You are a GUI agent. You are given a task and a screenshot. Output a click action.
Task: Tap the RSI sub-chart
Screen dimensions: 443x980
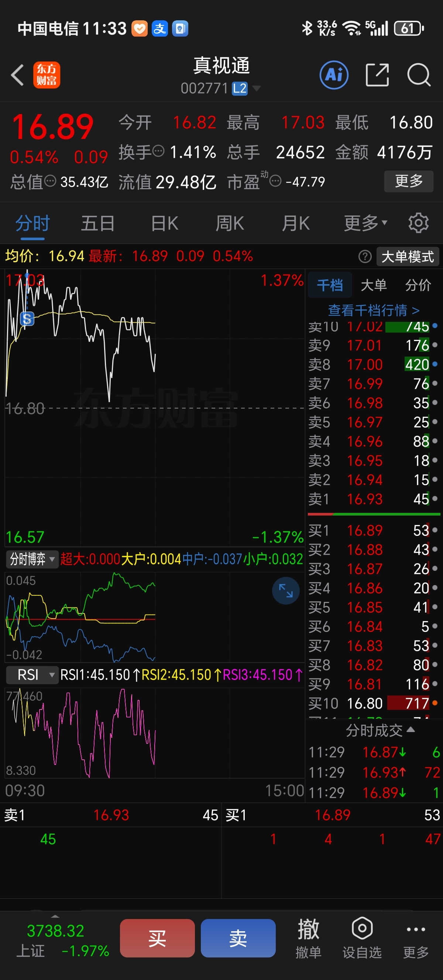click(155, 733)
